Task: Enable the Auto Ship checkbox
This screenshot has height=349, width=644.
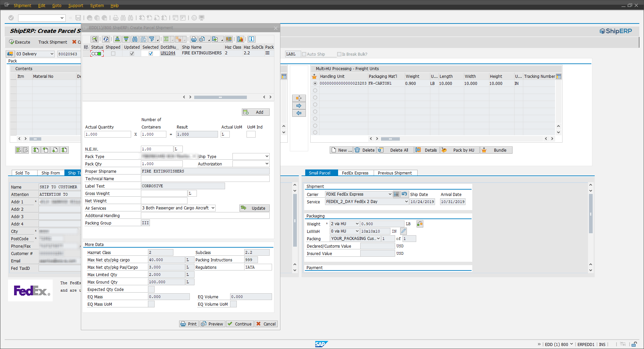Action: pos(304,54)
